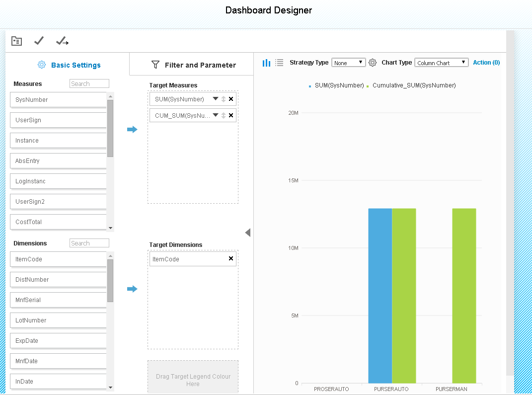532x395 pixels.
Task: Click the check-with-arrow apply icon
Action: 62,41
